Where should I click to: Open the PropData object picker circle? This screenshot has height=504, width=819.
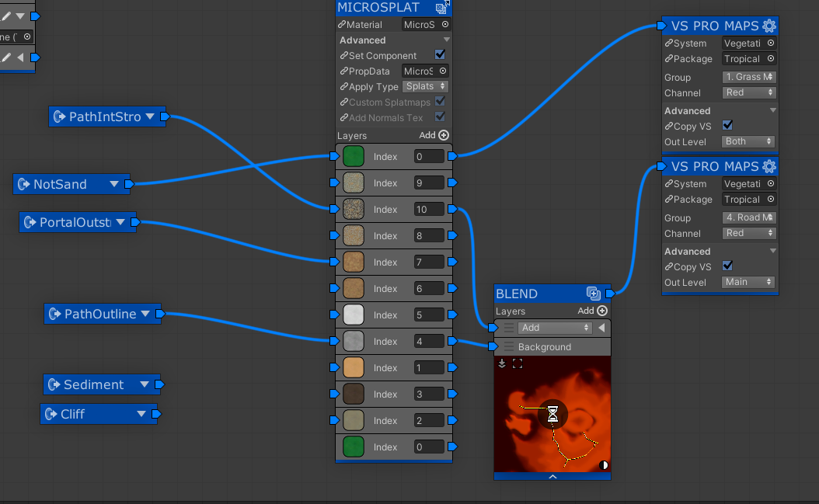point(443,71)
